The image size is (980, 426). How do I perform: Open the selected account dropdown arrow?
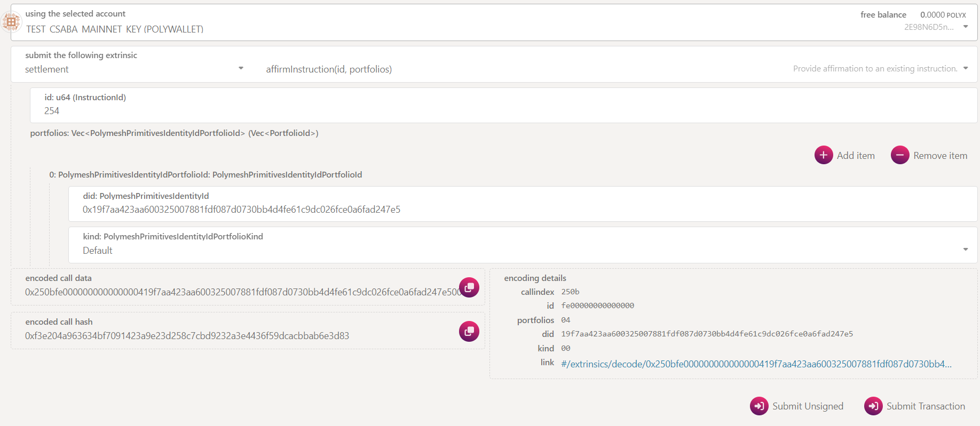tap(965, 27)
